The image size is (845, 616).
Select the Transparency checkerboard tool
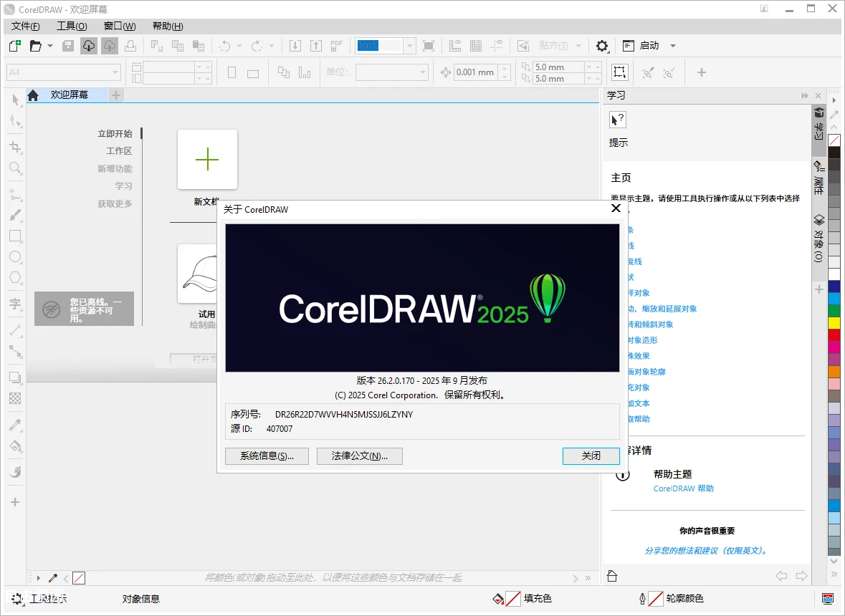(x=15, y=398)
